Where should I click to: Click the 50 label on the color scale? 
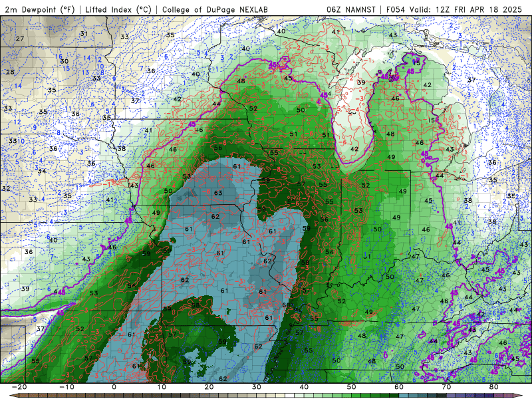click(352, 387)
